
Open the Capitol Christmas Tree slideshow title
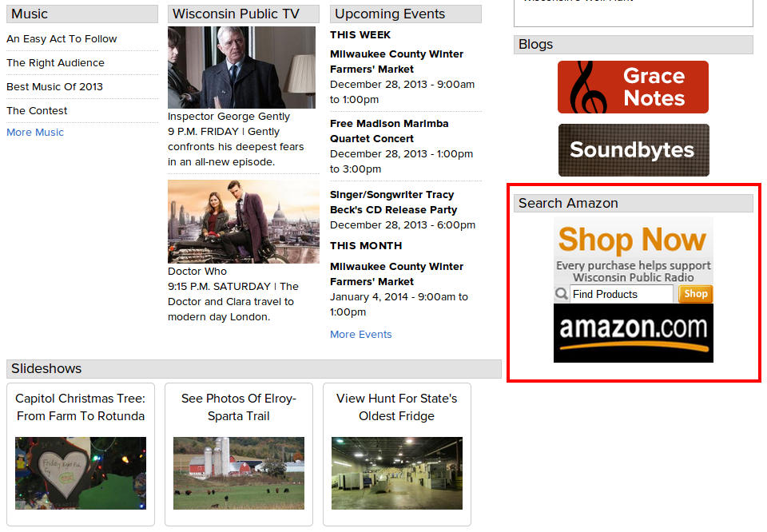coord(81,407)
